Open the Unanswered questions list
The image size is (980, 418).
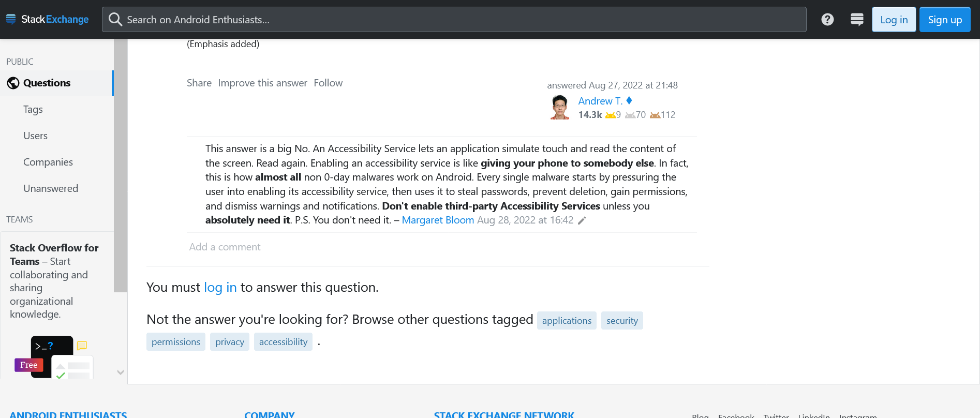51,189
